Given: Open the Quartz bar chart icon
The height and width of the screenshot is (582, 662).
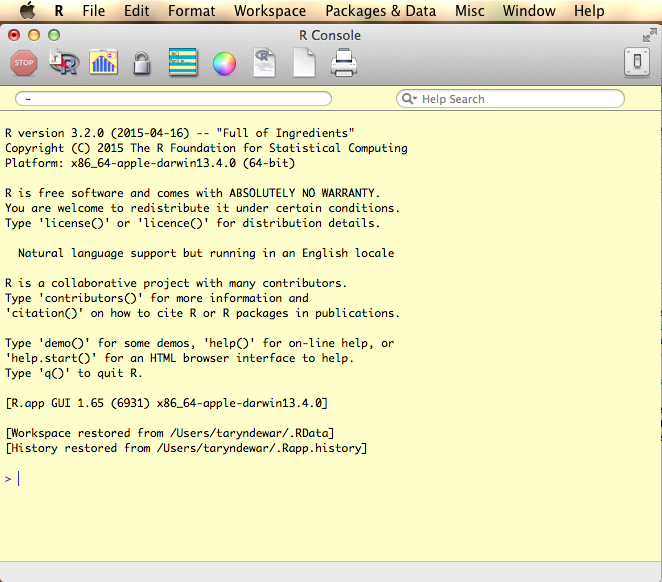Looking at the screenshot, I should pyautogui.click(x=104, y=64).
